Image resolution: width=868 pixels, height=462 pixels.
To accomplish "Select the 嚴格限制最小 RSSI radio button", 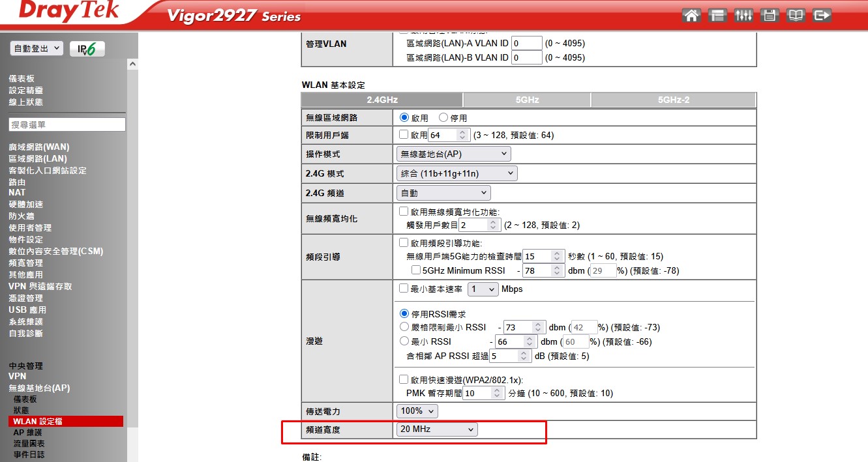I will coord(404,327).
